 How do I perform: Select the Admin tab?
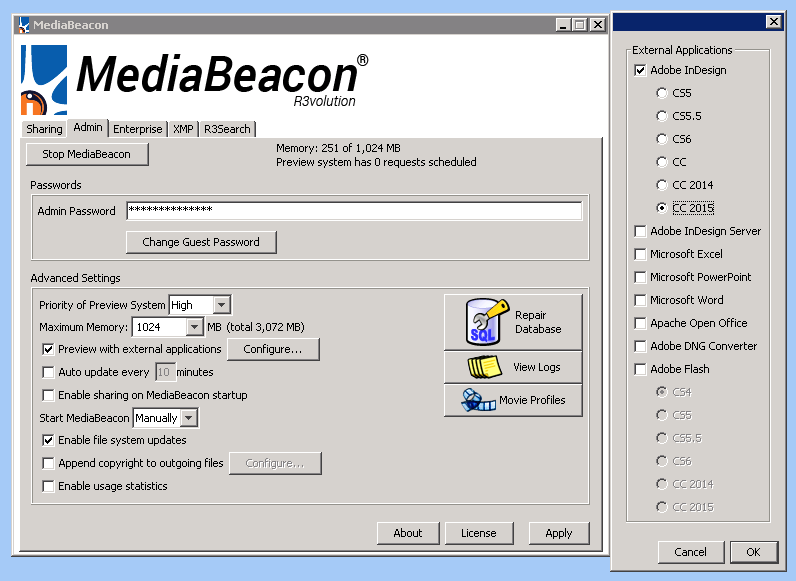[x=88, y=127]
